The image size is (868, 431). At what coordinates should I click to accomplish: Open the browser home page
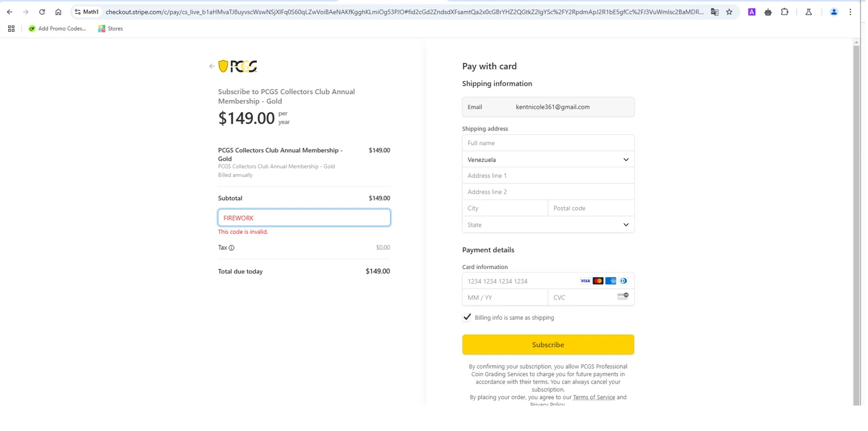click(58, 12)
